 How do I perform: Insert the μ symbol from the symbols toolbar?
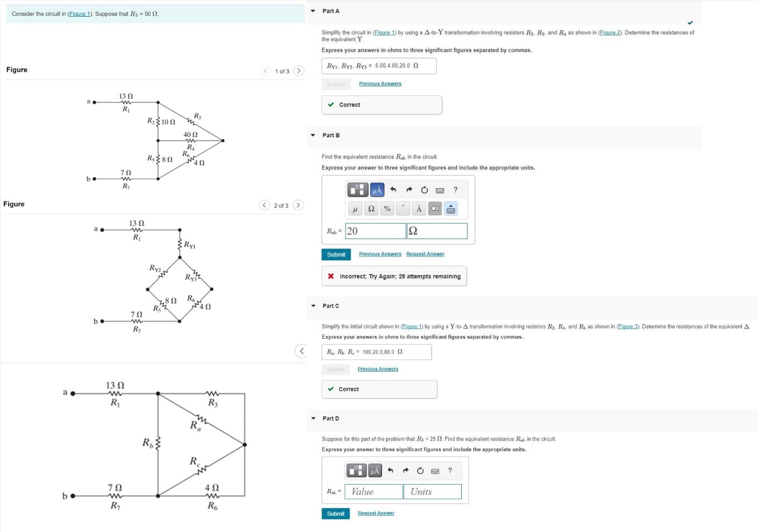355,209
